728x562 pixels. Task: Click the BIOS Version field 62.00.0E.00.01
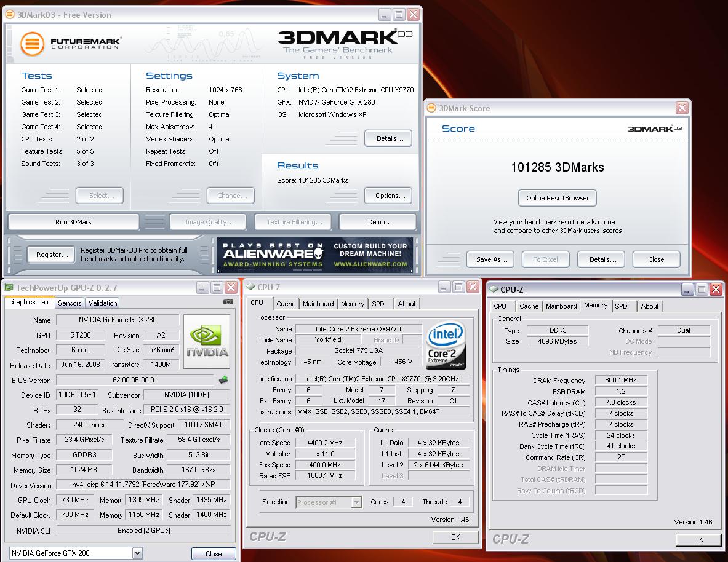(135, 379)
